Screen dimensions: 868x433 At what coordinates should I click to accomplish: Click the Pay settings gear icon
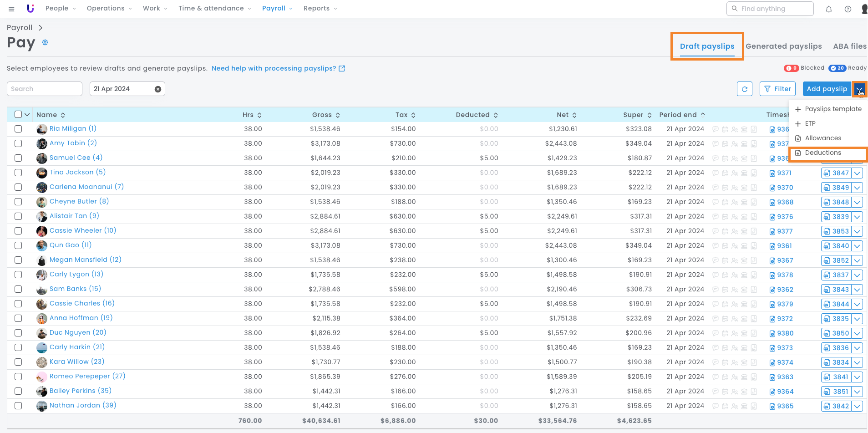pyautogui.click(x=45, y=42)
